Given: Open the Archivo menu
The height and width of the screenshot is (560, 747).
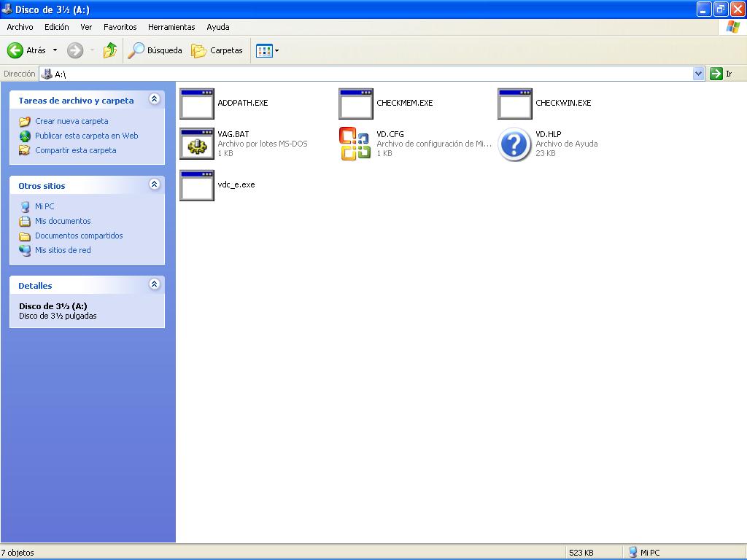Looking at the screenshot, I should click(x=20, y=27).
